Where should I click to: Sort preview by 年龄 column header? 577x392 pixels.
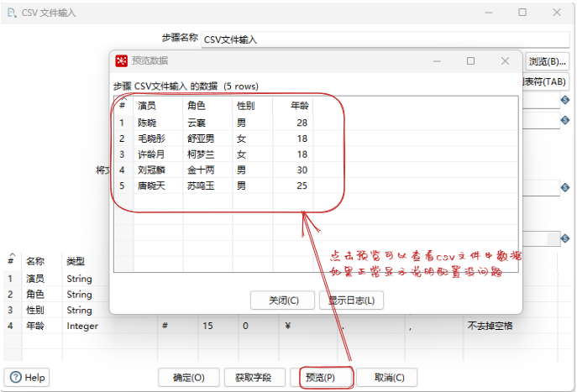click(x=299, y=106)
